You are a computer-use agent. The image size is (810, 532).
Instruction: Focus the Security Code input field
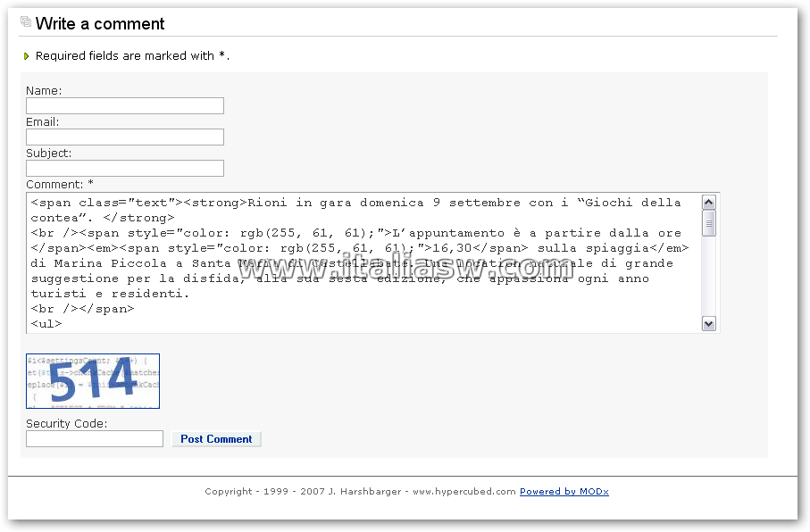pos(95,439)
